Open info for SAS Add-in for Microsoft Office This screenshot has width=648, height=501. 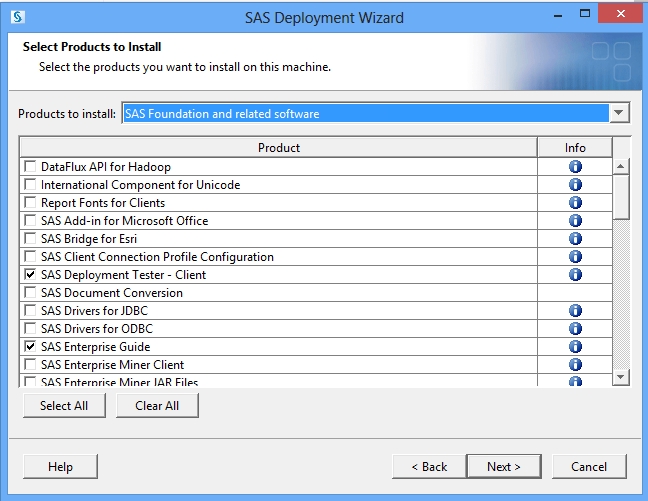point(575,220)
